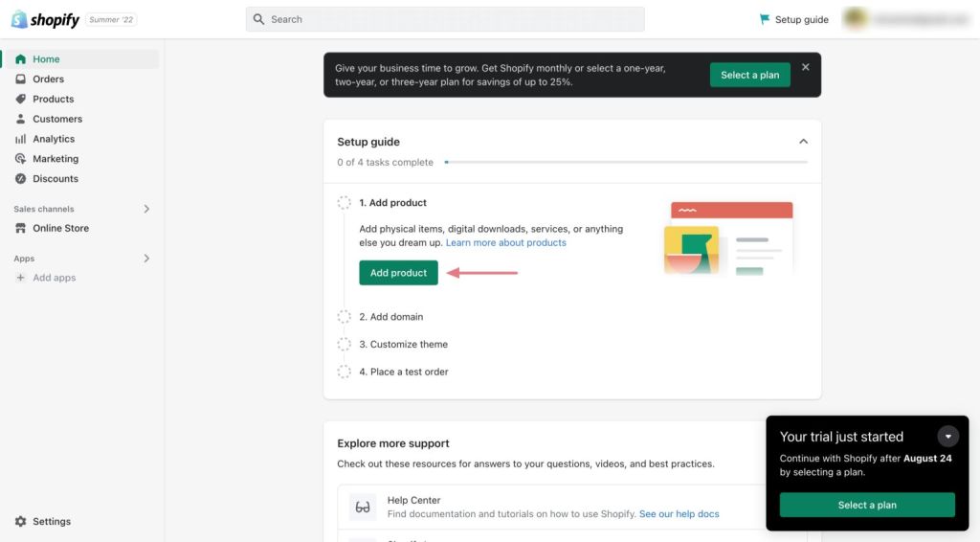The height and width of the screenshot is (542, 980).
Task: Collapse the Setup guide card
Action: pyautogui.click(x=803, y=142)
